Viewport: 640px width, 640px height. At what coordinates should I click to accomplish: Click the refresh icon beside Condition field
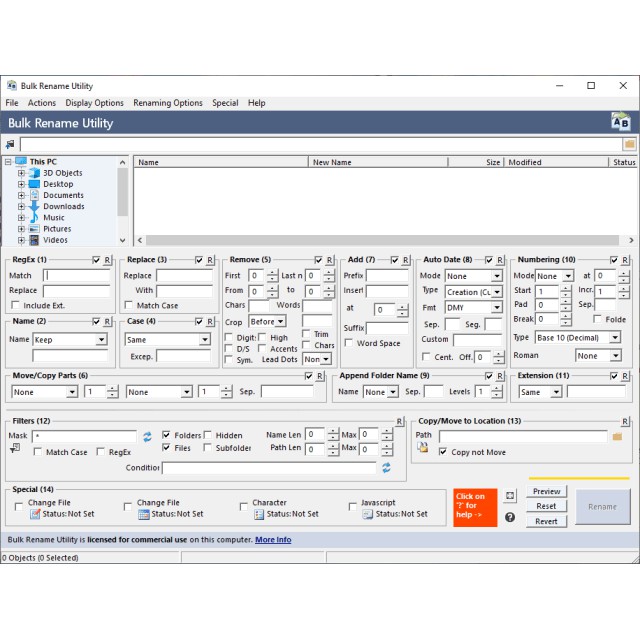pyautogui.click(x=386, y=467)
